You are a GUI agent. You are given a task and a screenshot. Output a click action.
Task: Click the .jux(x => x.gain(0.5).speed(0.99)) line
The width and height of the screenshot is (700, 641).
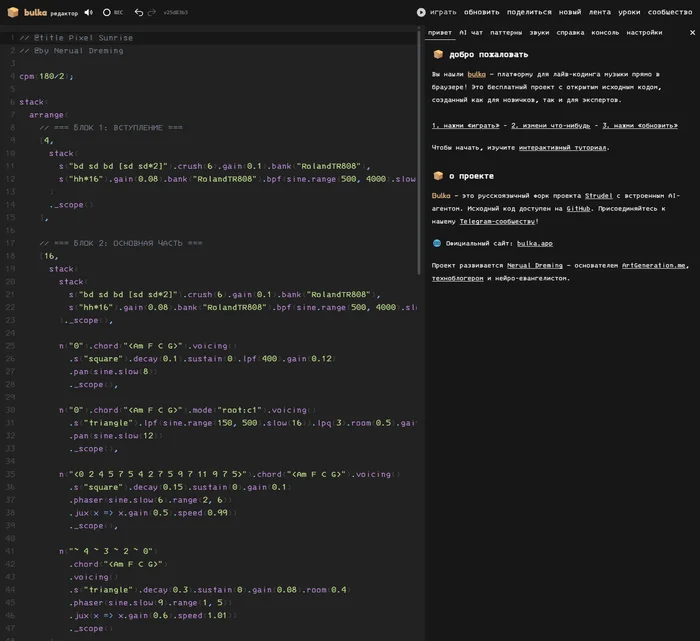(x=153, y=513)
